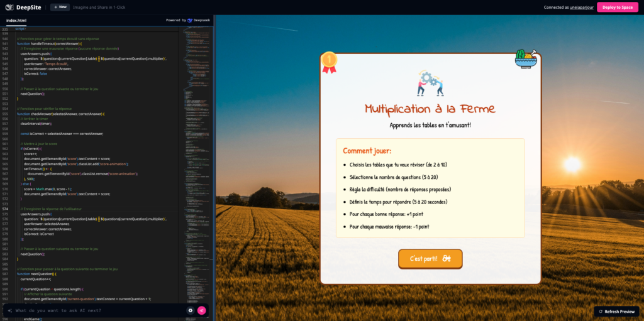644x321 pixels.
Task: Click the gears teamwork illustration
Action: point(430,83)
